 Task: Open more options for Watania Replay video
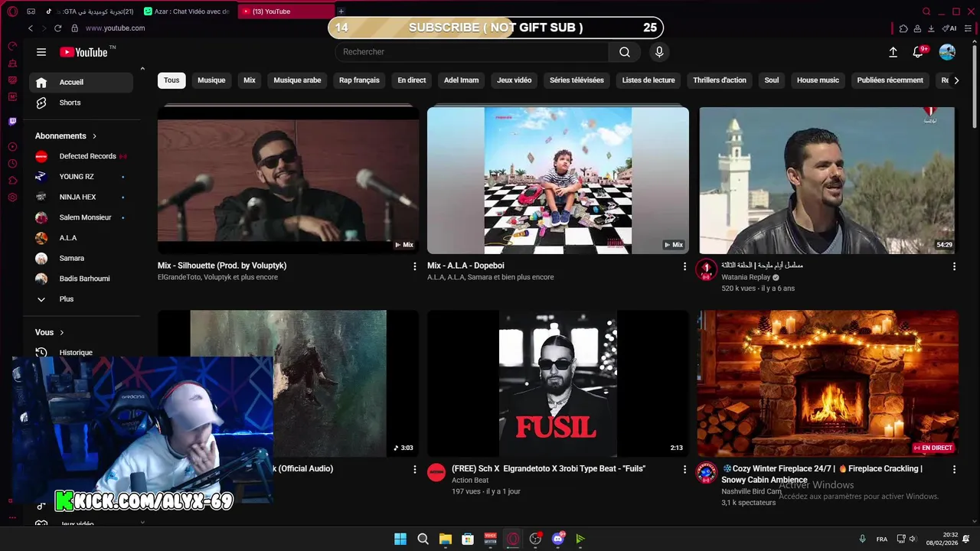click(954, 266)
